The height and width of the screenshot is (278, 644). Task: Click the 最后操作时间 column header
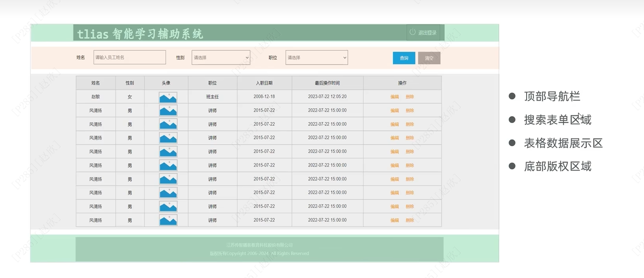coord(327,83)
